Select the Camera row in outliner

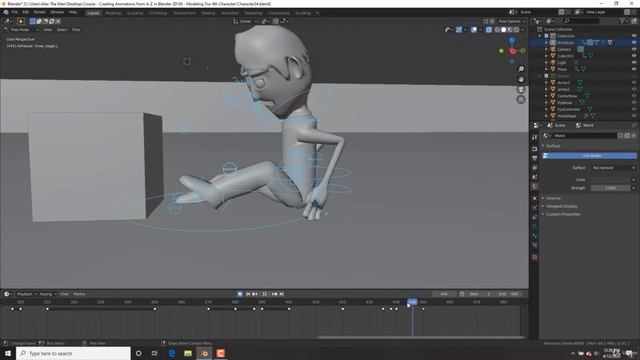coord(565,49)
